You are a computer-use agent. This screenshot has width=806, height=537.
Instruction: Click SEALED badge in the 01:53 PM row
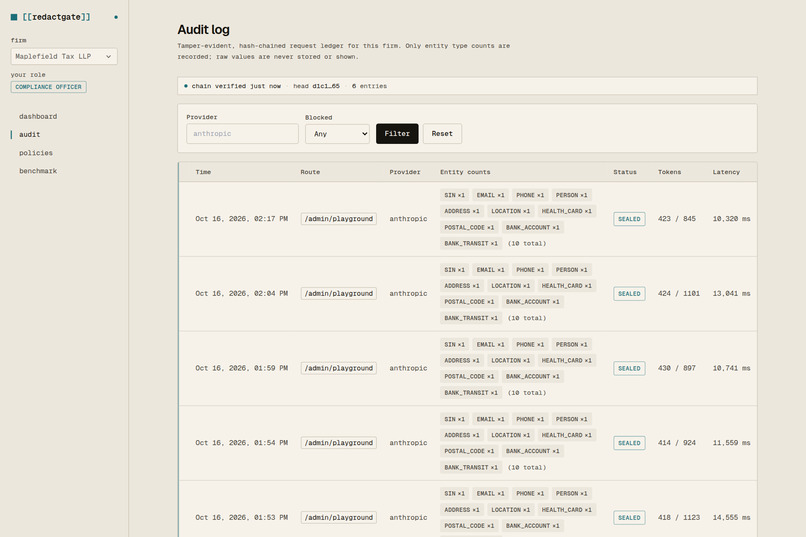pyautogui.click(x=629, y=517)
